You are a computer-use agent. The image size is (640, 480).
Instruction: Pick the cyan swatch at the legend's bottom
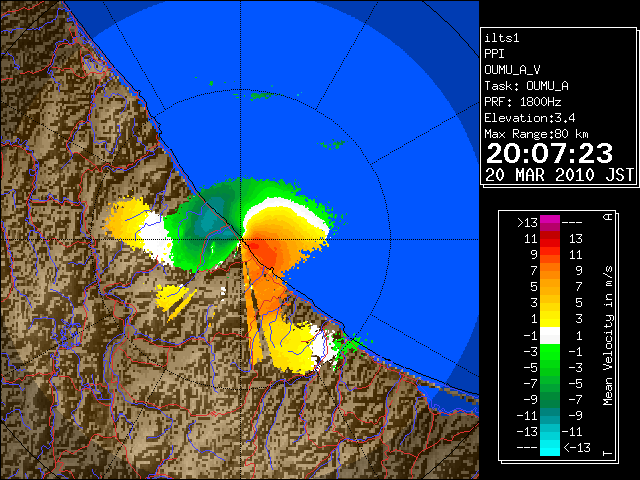550,448
